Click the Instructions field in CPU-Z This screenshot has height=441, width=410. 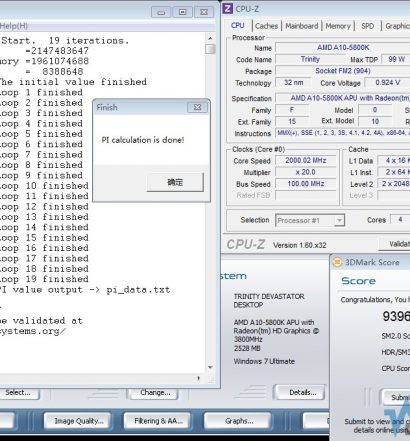tap(343, 133)
